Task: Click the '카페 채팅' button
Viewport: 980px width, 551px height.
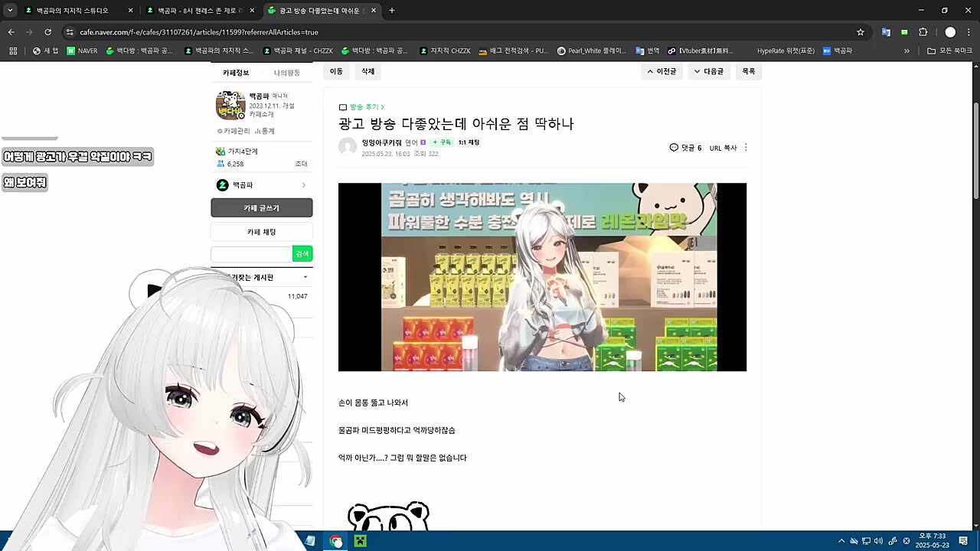Action: tap(262, 232)
